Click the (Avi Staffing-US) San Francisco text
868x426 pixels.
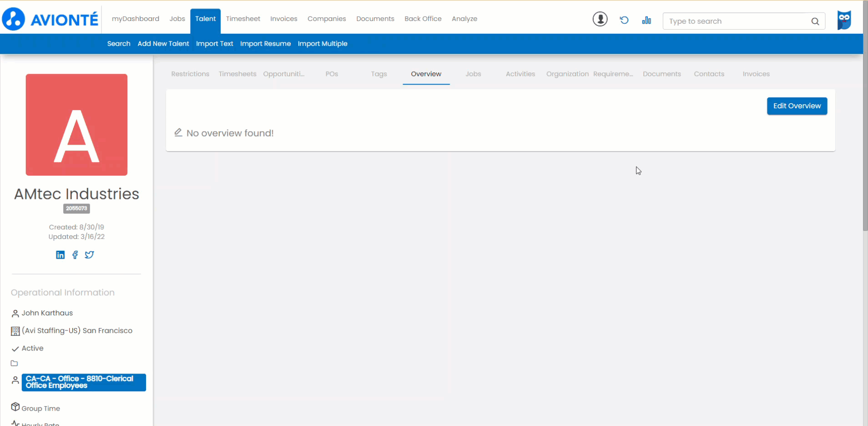click(x=77, y=331)
